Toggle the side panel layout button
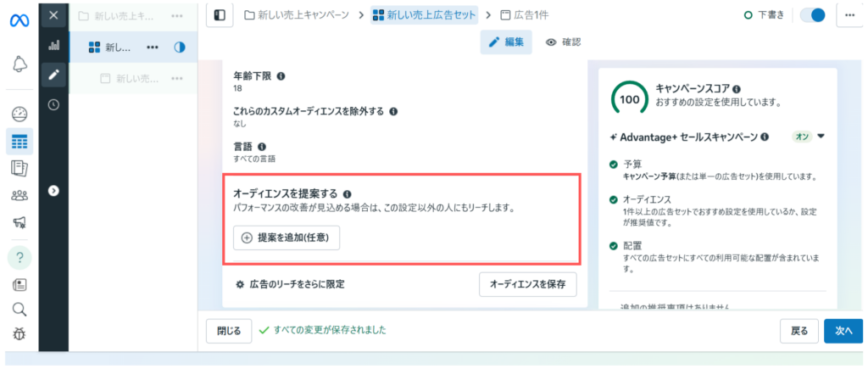 pyautogui.click(x=220, y=15)
